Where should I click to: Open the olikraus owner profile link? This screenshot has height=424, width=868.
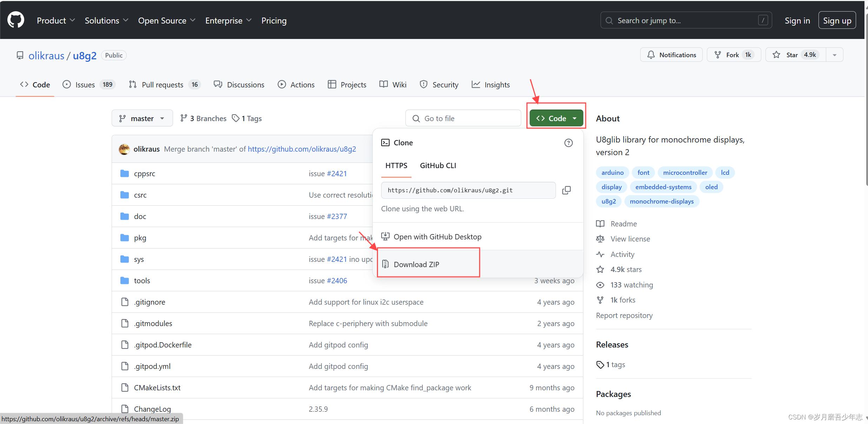click(46, 55)
